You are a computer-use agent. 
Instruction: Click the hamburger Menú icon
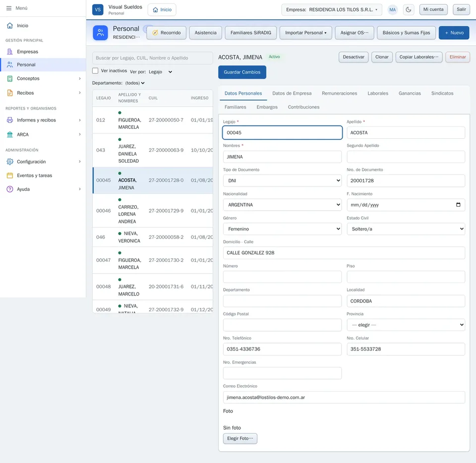coord(9,8)
